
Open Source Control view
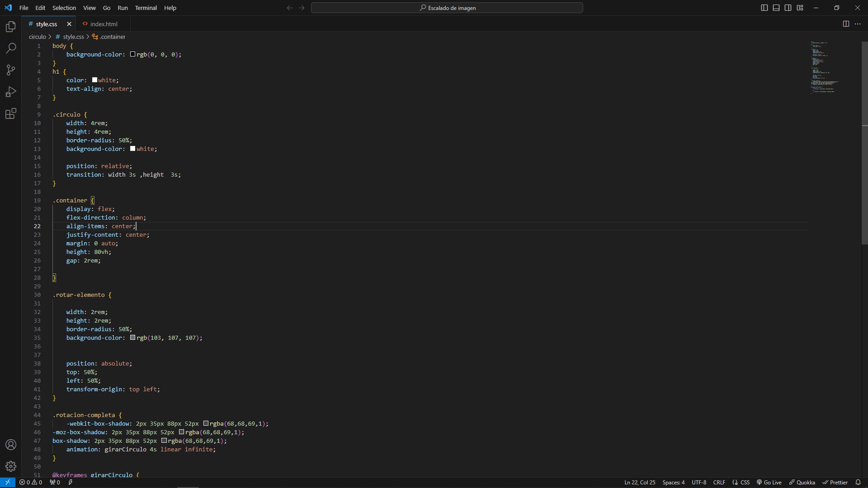coord(11,70)
